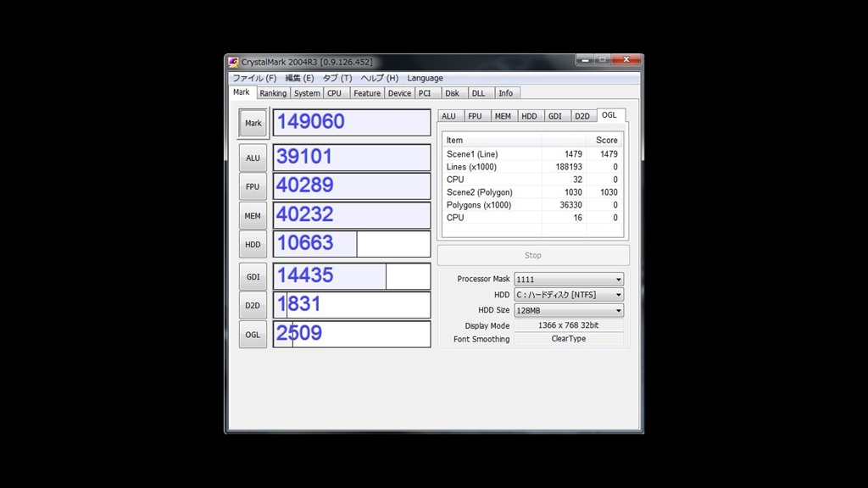Click the Font Smoothing ClearType field

click(569, 339)
